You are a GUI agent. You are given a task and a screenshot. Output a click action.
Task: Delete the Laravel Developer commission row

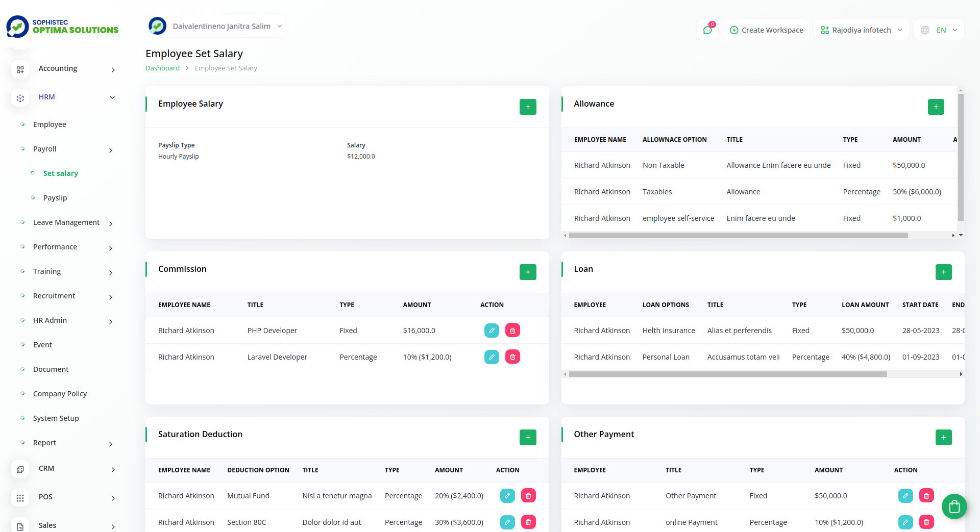click(512, 357)
